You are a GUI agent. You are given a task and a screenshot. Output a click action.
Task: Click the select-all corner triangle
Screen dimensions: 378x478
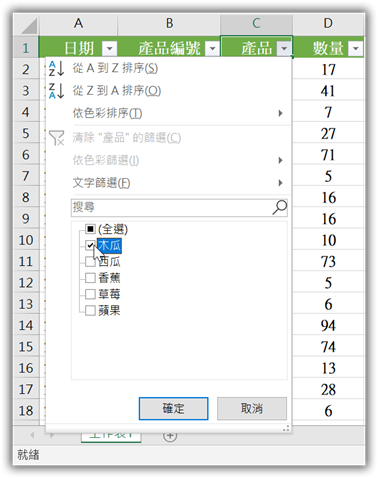click(29, 26)
